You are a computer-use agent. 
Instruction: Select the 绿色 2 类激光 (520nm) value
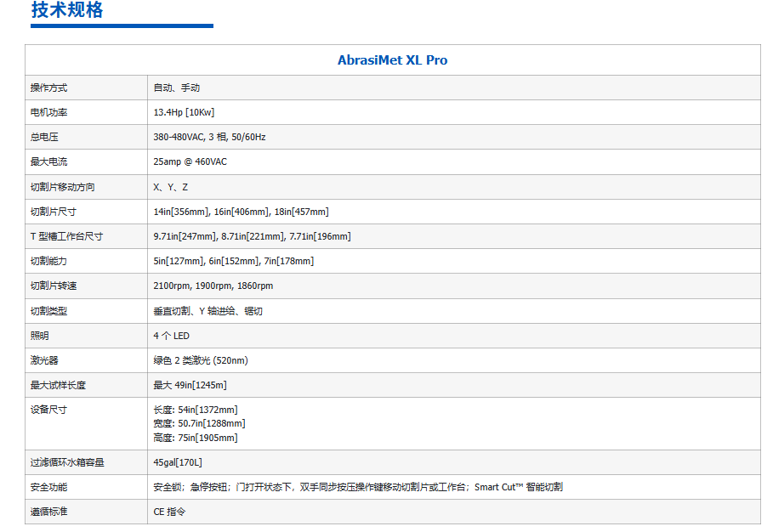click(x=201, y=360)
